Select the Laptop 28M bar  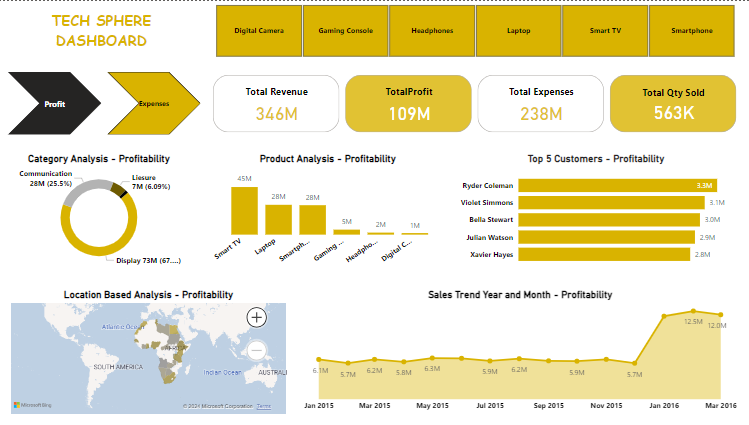(x=278, y=220)
